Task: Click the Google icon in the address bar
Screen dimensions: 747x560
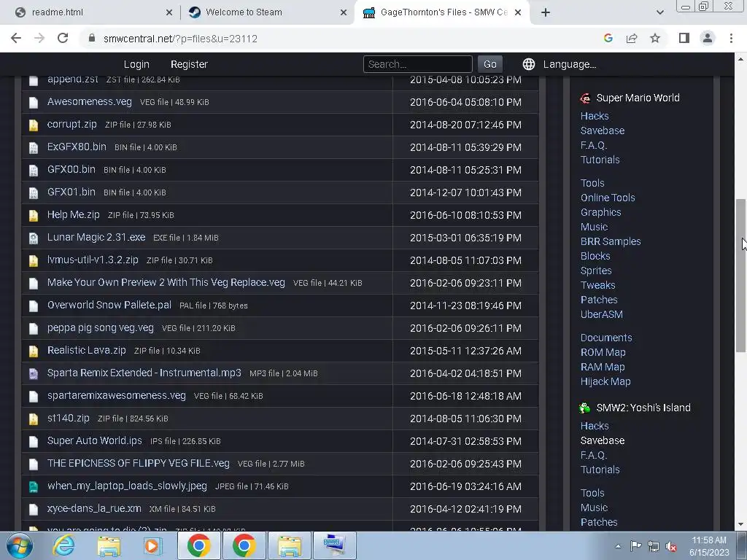Action: (608, 38)
